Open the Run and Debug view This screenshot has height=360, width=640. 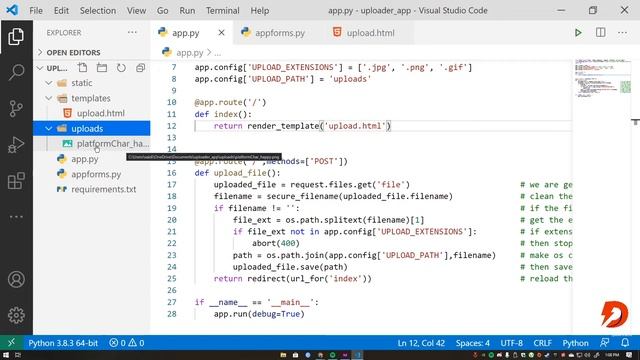click(x=16, y=144)
